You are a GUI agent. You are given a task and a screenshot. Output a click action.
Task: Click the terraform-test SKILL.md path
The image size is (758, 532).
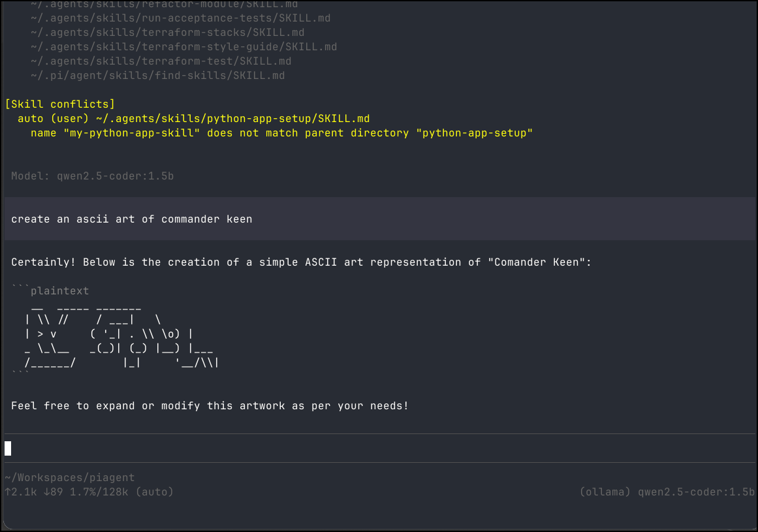[x=161, y=61]
